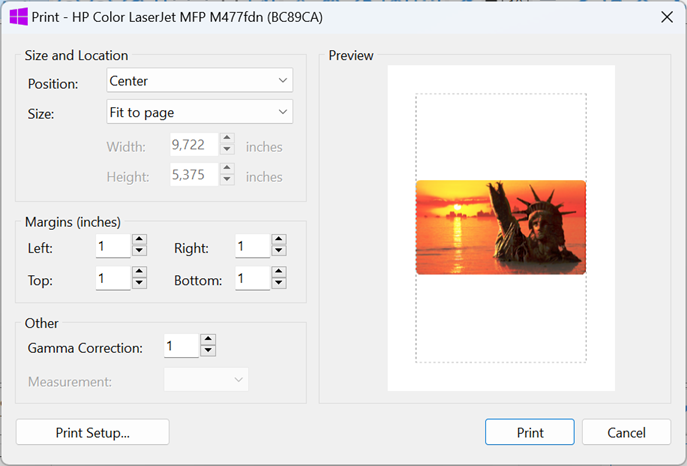Decrease the Left margin with down arrow
Screen dimensions: 687x466
click(139, 251)
